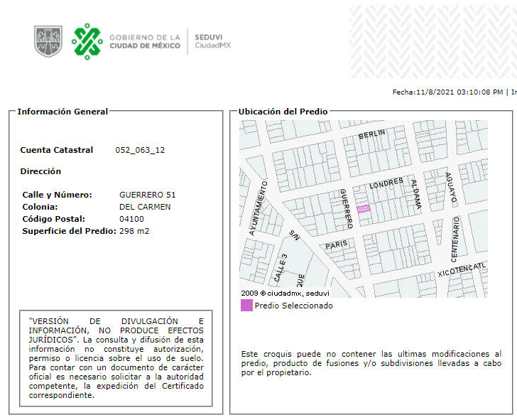Click the BERLIN street label on the map
Image resolution: width=517 pixels, height=420 pixels.
pos(371,134)
